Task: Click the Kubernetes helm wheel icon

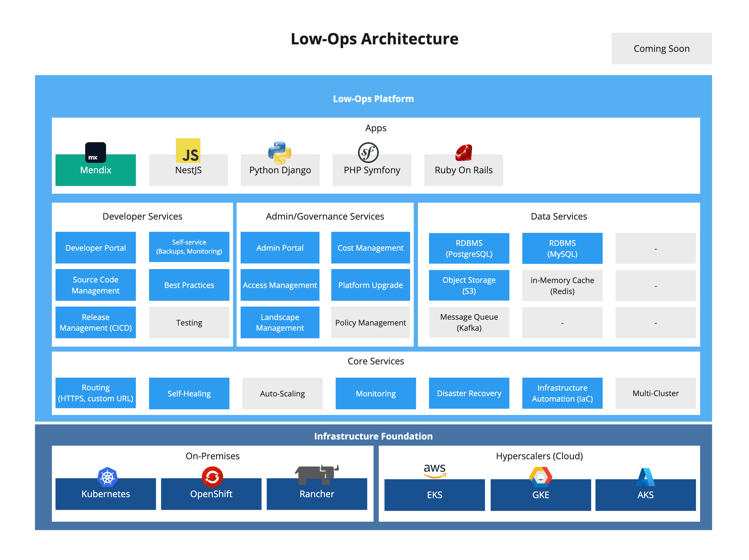Action: point(107,477)
